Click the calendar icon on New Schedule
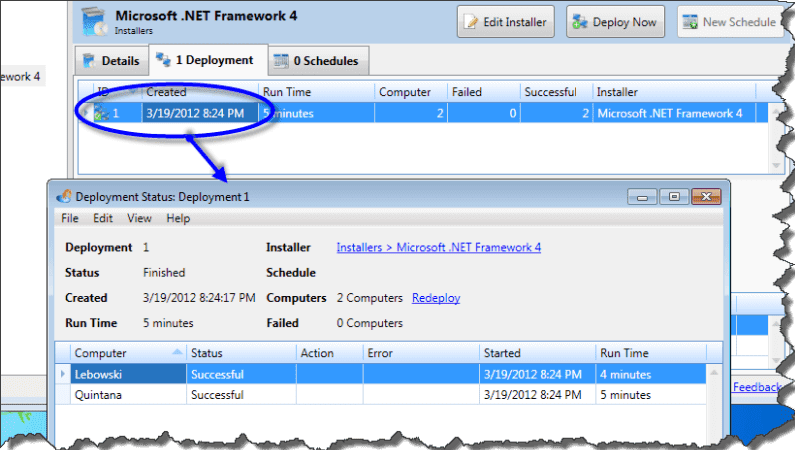The image size is (795, 450). coord(690,22)
